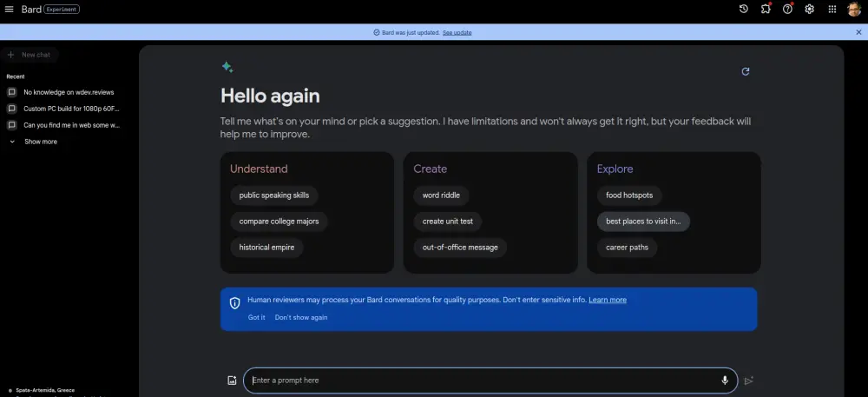Screen dimensions: 868x397
Task: Select the 'career paths' suggestion
Action: coord(628,248)
